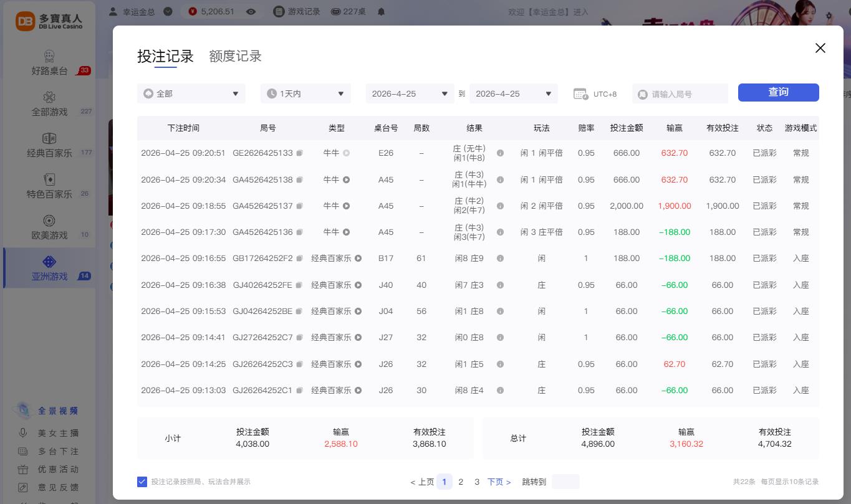The image size is (851, 504).
Task: Close the bet records dialog
Action: pyautogui.click(x=820, y=48)
